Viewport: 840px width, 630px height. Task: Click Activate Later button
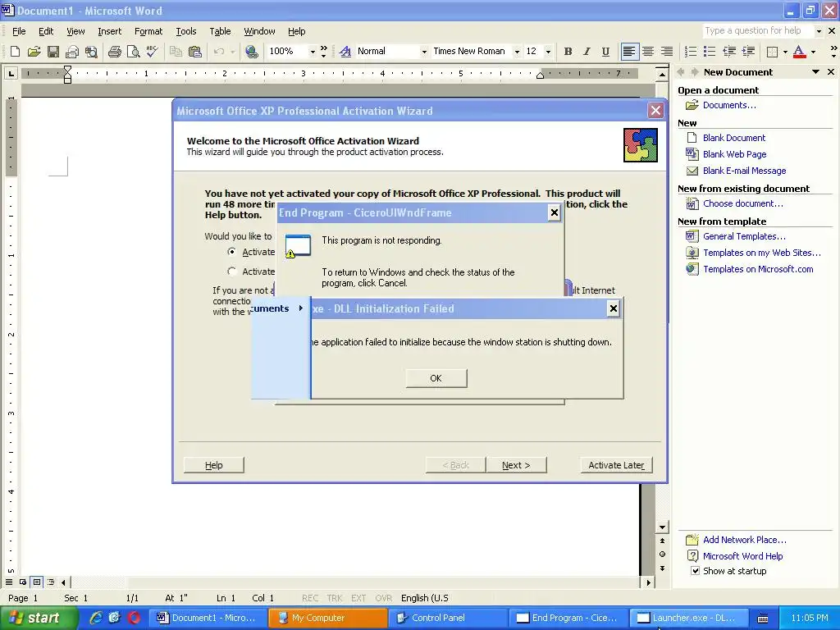click(616, 465)
